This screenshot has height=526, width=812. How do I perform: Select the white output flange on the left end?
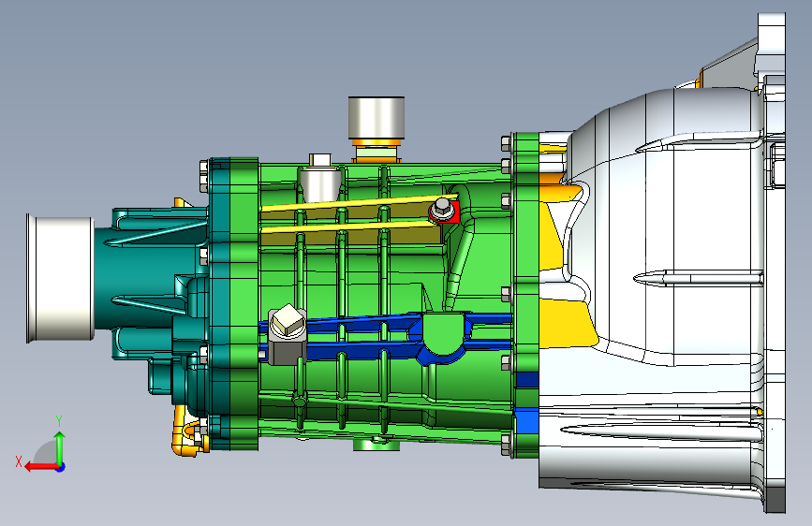click(x=60, y=278)
